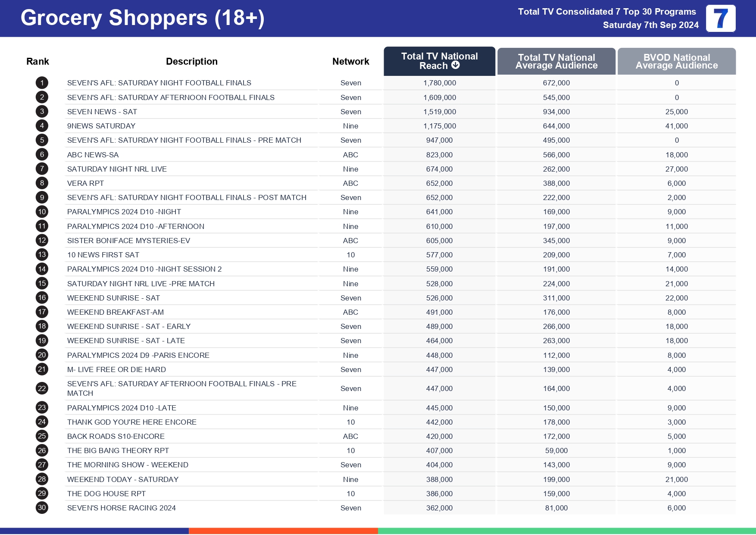Click the Rank column header

(37, 62)
